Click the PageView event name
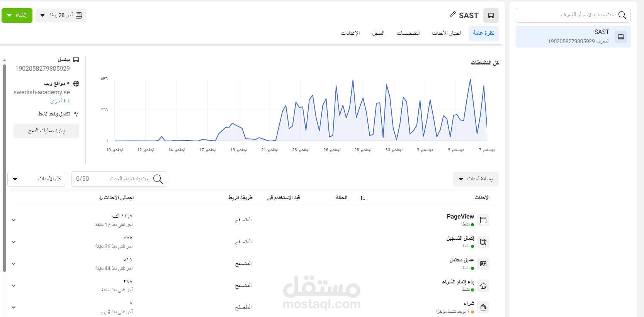Screen dimensions: 644x317 click(x=460, y=217)
